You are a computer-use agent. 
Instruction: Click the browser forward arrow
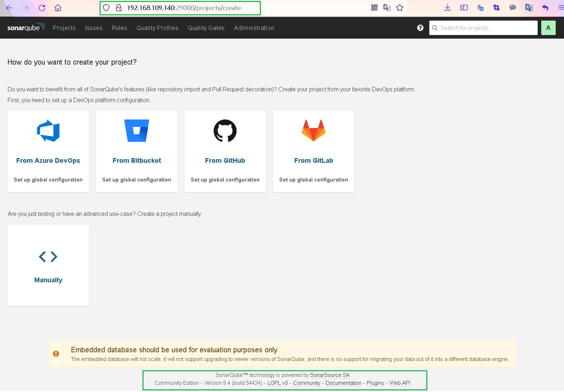[x=26, y=8]
